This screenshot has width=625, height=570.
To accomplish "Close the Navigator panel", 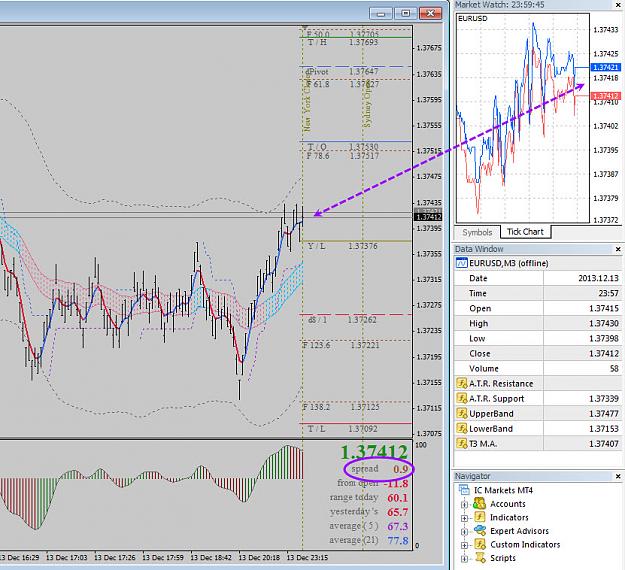I will [618, 476].
